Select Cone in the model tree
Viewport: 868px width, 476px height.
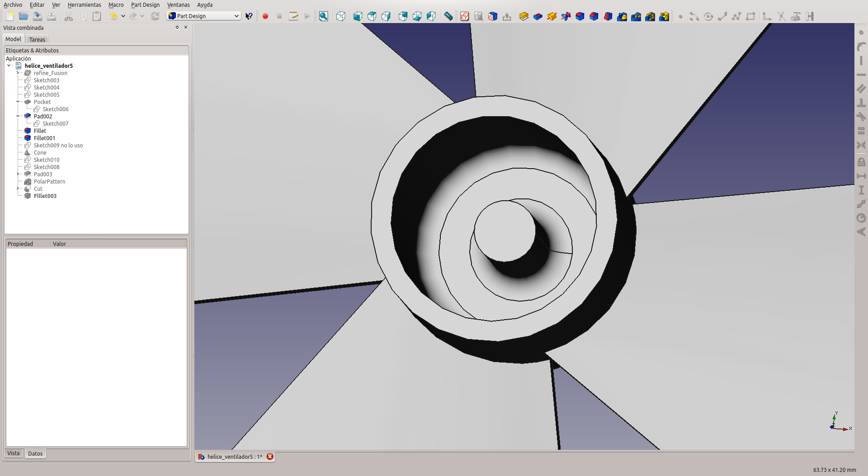coord(40,152)
